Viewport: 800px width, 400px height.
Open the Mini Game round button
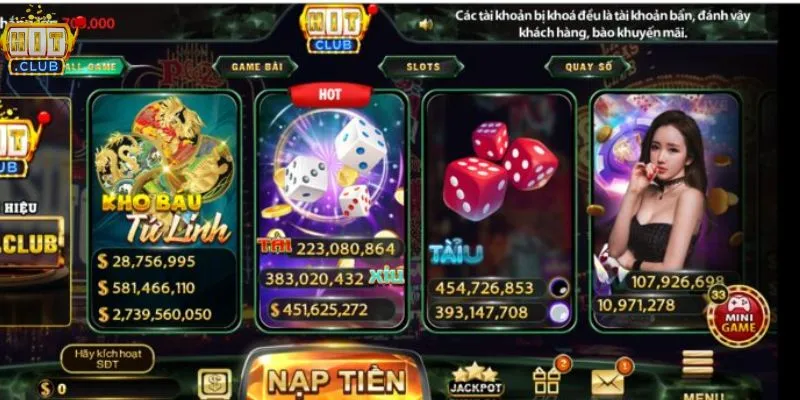pyautogui.click(x=738, y=316)
